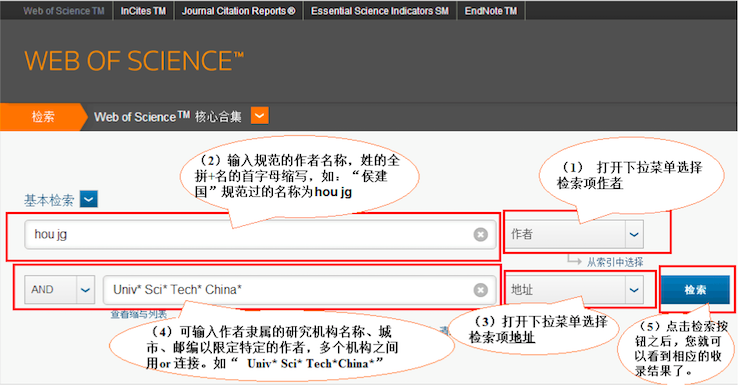Click the 基本检索 search type label
The height and width of the screenshot is (387, 740).
[x=49, y=200]
